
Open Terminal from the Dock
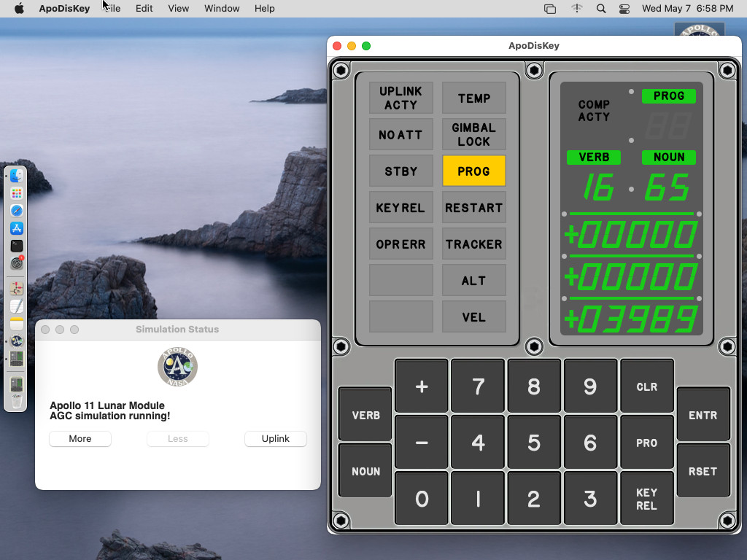17,246
